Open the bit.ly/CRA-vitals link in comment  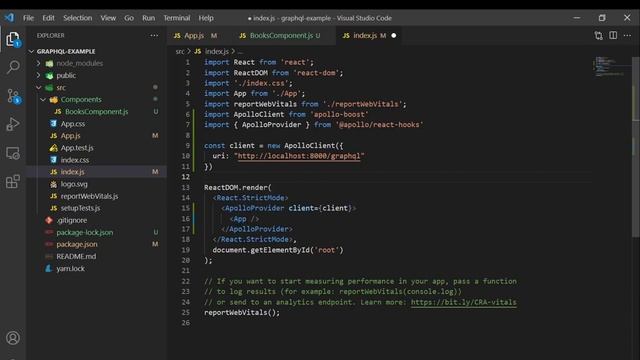tap(463, 302)
